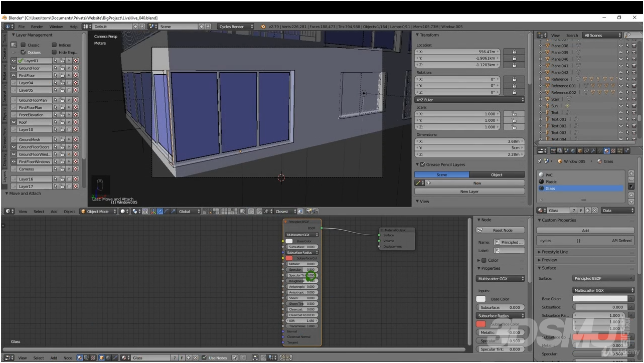This screenshot has height=363, width=644.
Task: Enable the translate manipulator arrow in the 3D header
Action: [160, 212]
